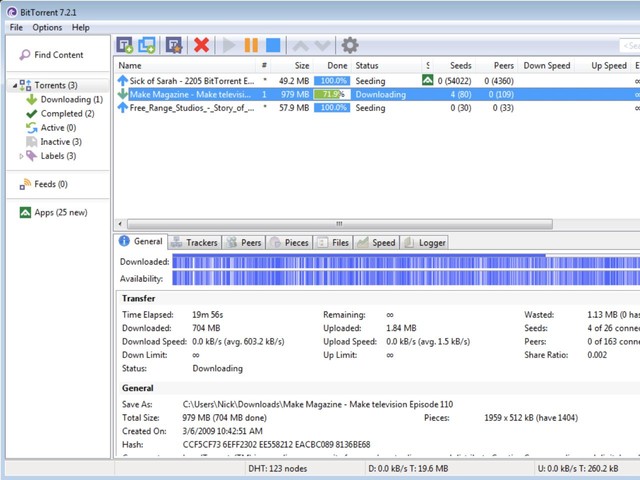Collapse the Torrents (3) tree node
The image size is (640, 480).
pyautogui.click(x=15, y=86)
